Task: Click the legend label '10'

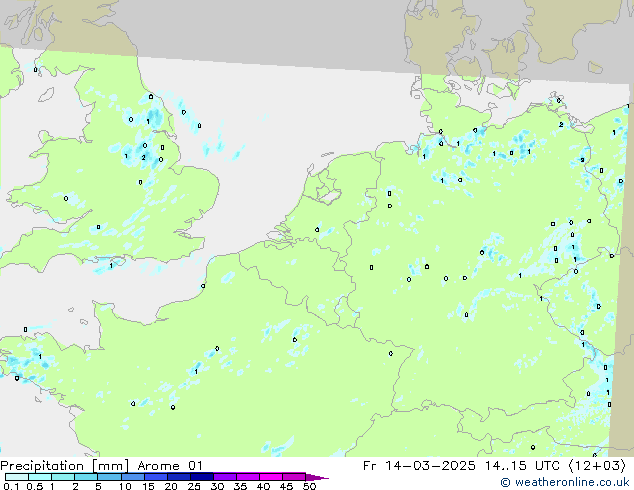Action: [125, 486]
